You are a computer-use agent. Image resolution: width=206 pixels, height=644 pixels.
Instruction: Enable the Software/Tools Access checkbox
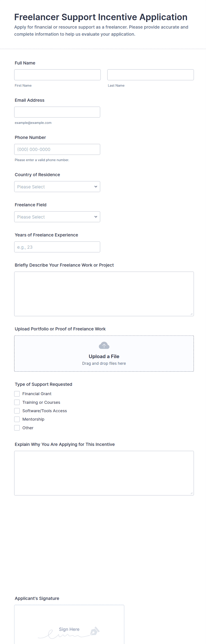pos(17,411)
